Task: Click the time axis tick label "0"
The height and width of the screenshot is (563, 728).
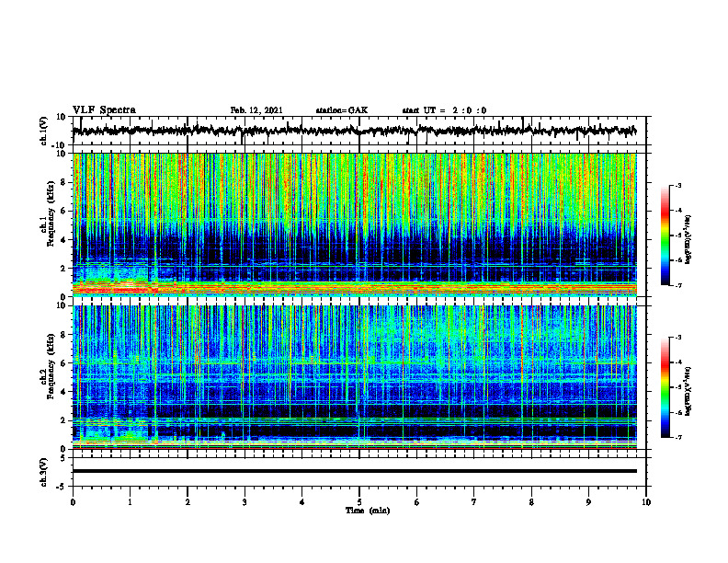Action: pyautogui.click(x=73, y=502)
